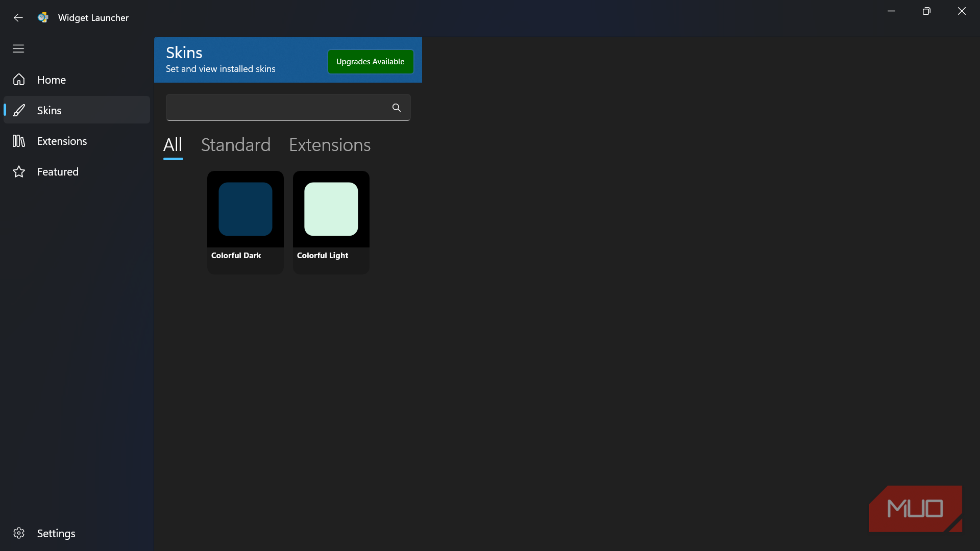Image resolution: width=980 pixels, height=551 pixels.
Task: Click 'Set and view installed skins' text
Action: [220, 69]
